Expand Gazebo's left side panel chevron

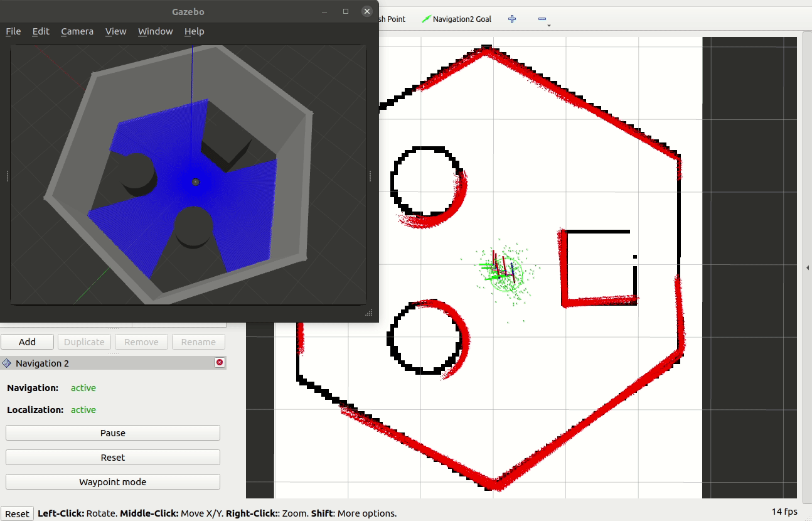7,176
